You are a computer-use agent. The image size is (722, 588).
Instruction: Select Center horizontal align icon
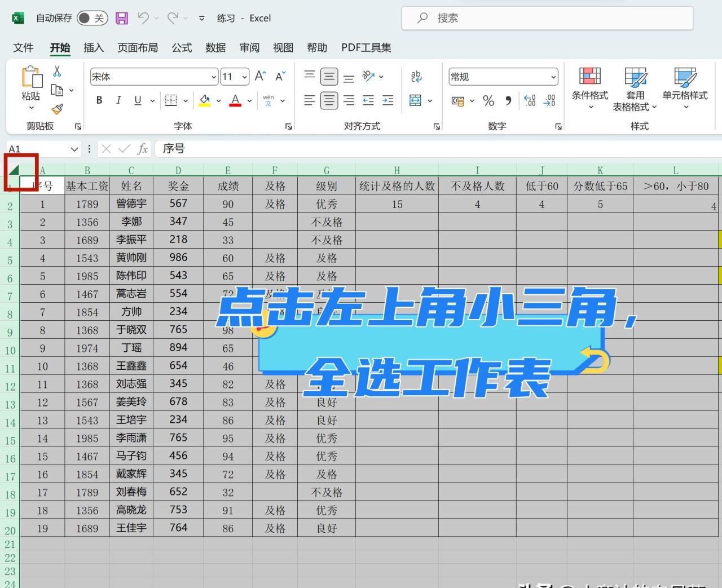pos(329,100)
